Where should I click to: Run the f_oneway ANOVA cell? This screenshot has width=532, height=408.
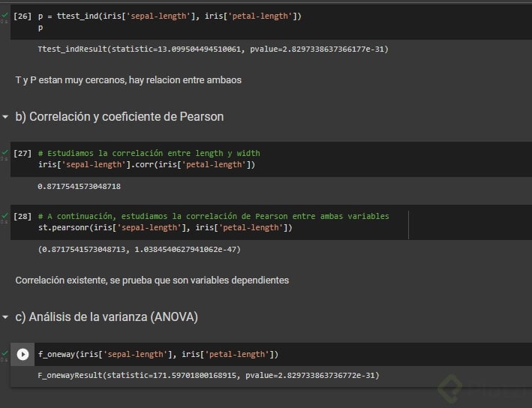click(x=23, y=355)
